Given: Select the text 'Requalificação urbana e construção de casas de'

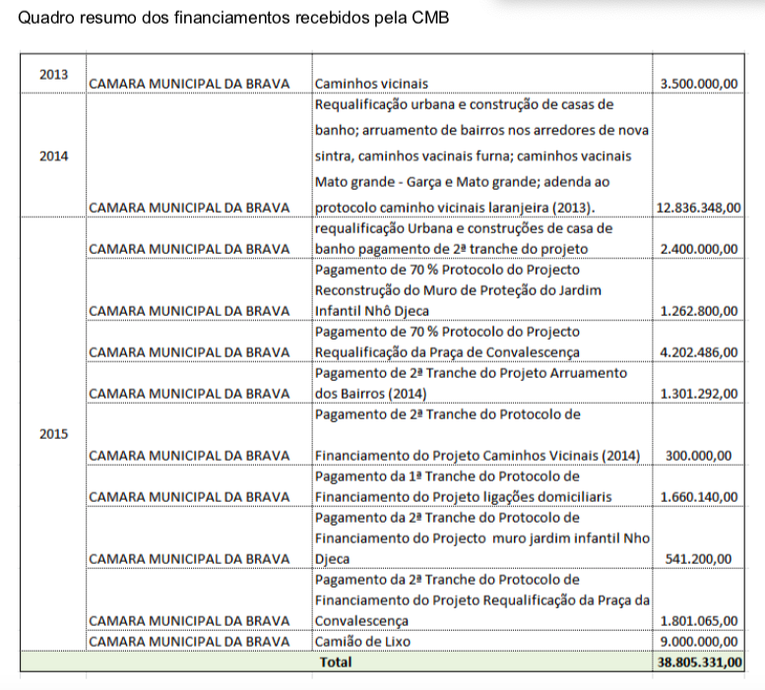Looking at the screenshot, I should pyautogui.click(x=464, y=105).
